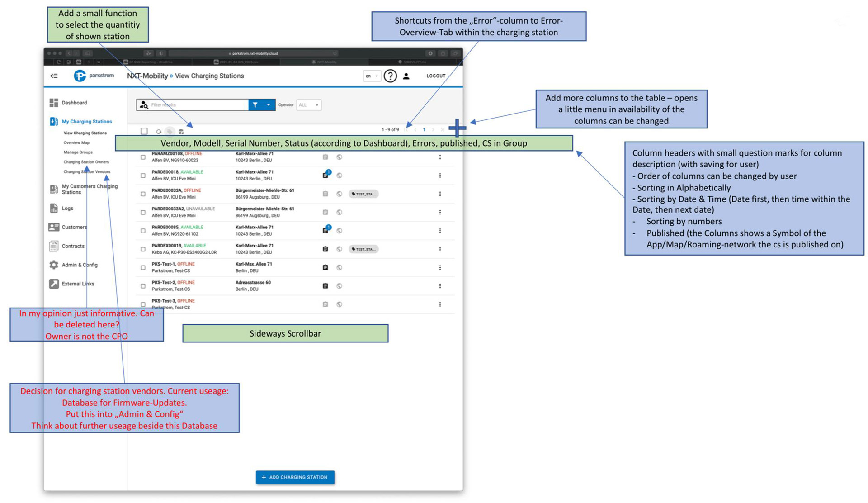Apply the filter with the funnel icon
The width and height of the screenshot is (868, 503).
coord(255,105)
